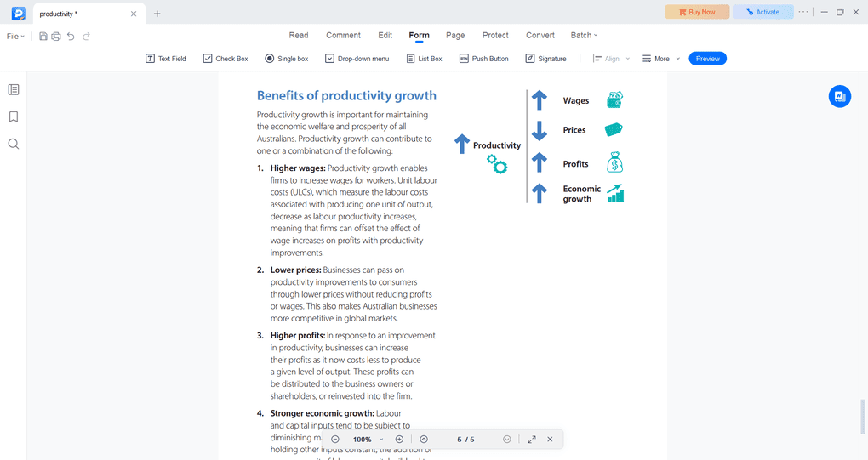Insert a Push Button form field
This screenshot has width=868, height=460.
(484, 59)
